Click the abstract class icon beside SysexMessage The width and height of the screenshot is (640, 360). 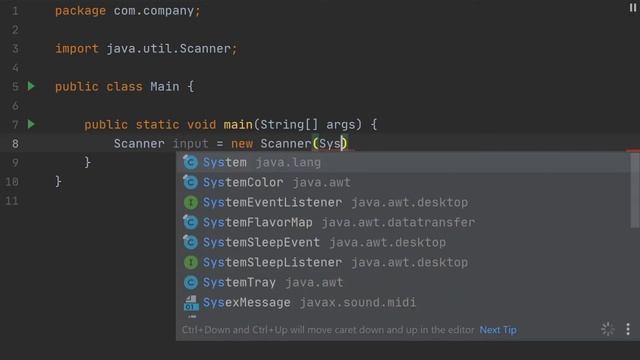191,303
